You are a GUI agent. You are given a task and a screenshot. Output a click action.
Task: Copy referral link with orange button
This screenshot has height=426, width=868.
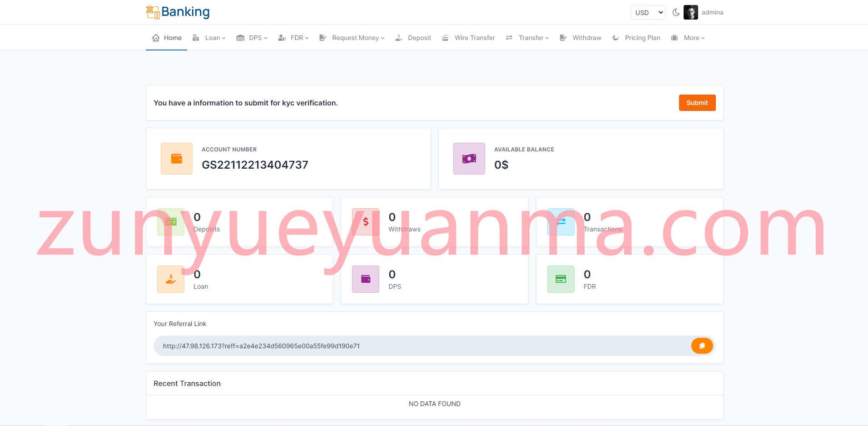702,346
